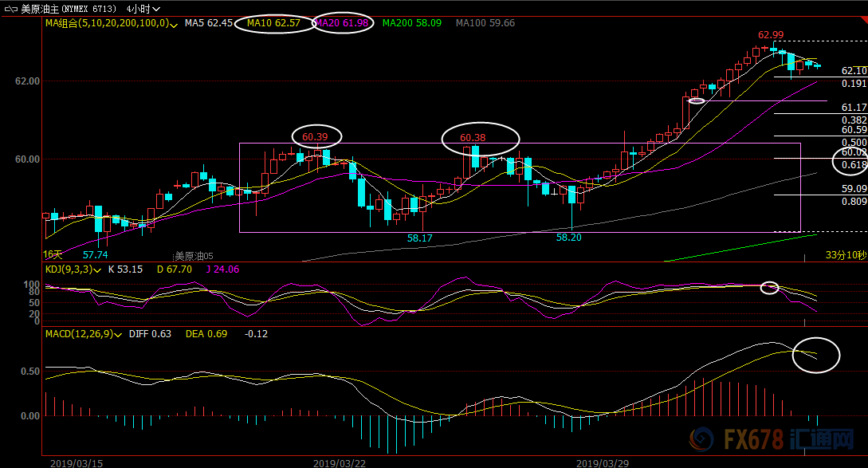
Task: Click the circled KDJ crossover marker
Action: [x=769, y=287]
